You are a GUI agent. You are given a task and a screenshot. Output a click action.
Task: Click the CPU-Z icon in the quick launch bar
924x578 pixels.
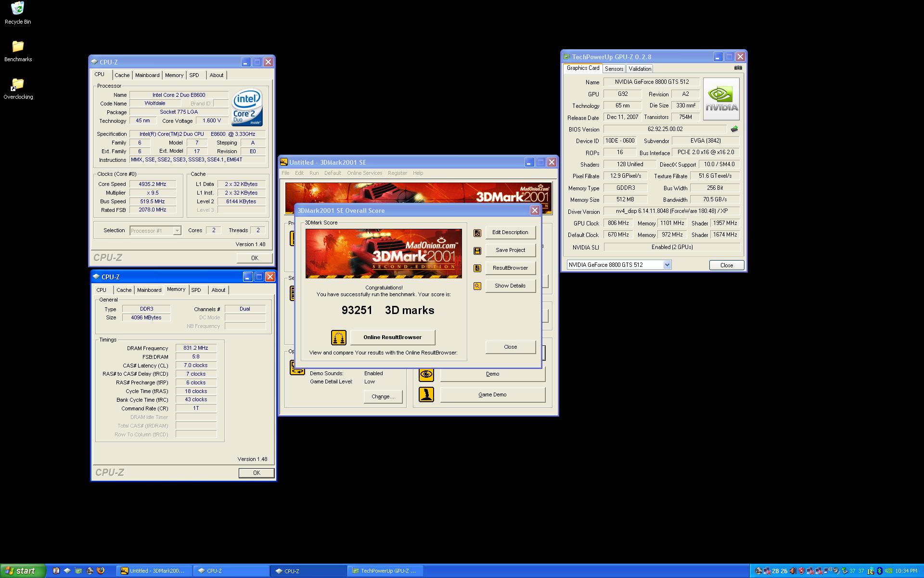click(x=67, y=571)
